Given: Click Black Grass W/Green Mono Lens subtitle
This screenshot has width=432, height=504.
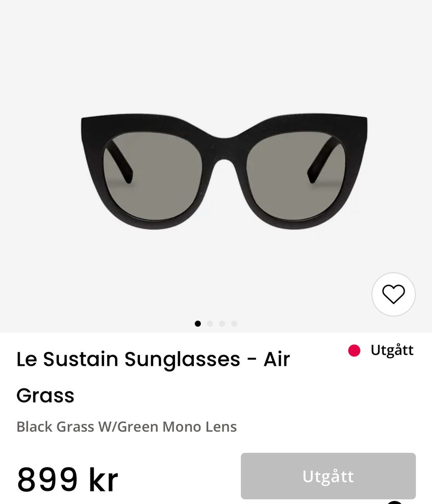Looking at the screenshot, I should (126, 426).
